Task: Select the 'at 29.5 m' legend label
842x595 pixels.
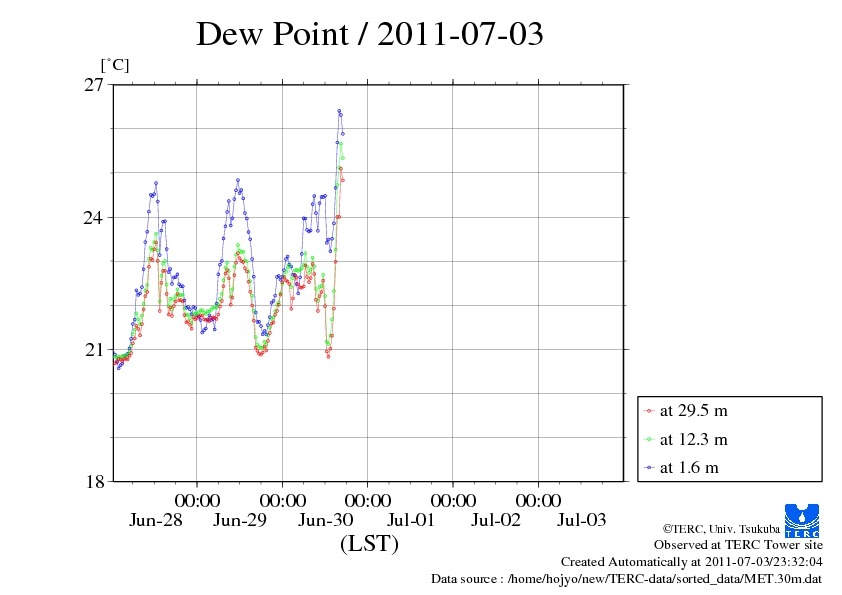Action: pos(694,411)
